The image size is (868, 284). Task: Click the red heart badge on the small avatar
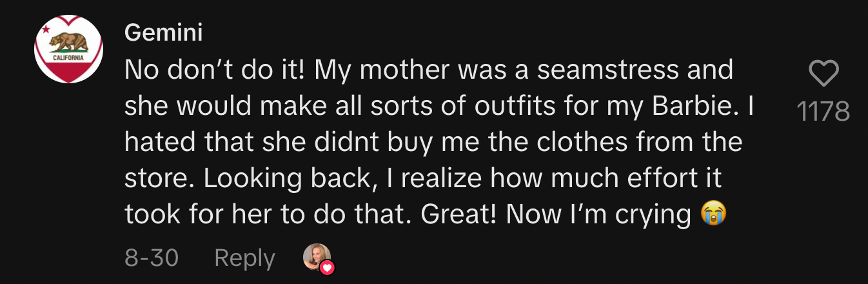327,267
